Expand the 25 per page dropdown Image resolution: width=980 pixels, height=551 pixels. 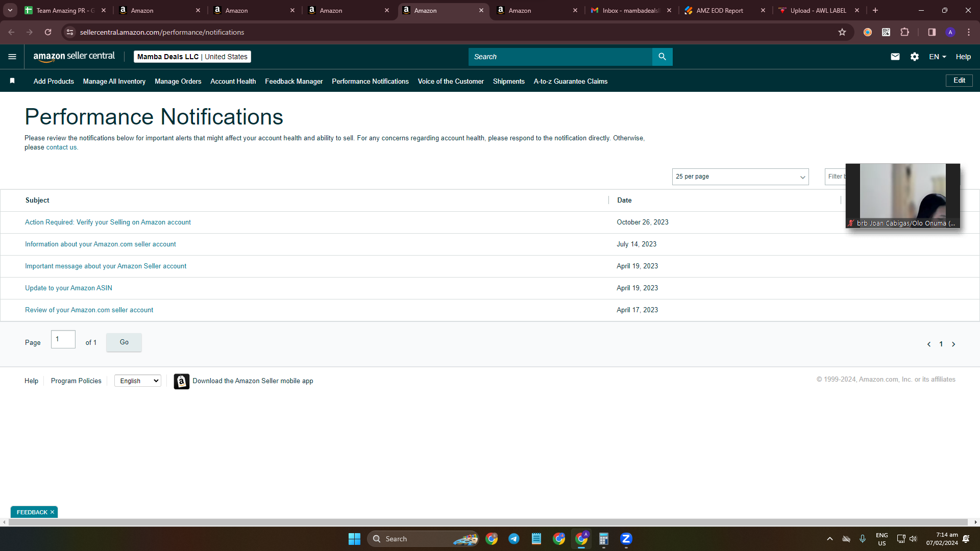740,177
